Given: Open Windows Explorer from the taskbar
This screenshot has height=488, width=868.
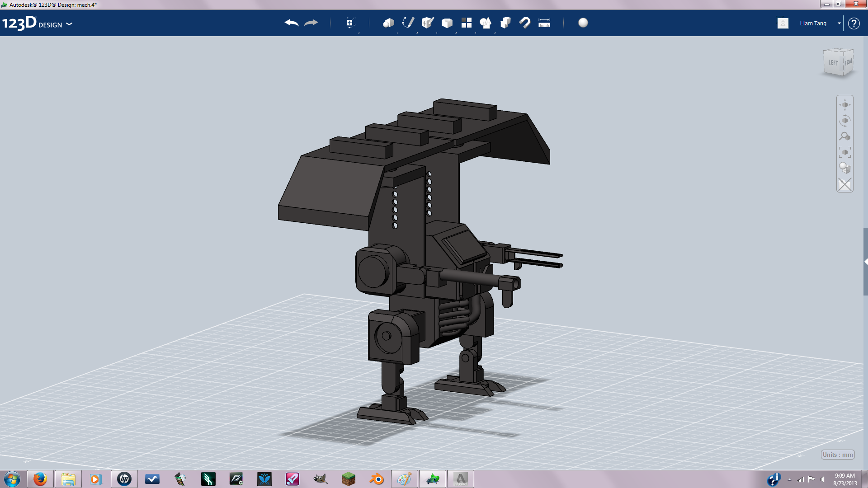Looking at the screenshot, I should click(x=68, y=479).
